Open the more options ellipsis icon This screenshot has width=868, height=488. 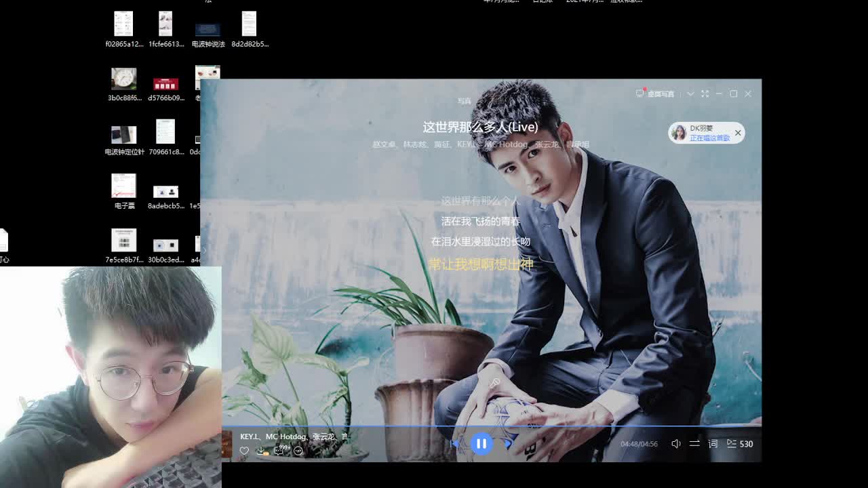coord(298,451)
